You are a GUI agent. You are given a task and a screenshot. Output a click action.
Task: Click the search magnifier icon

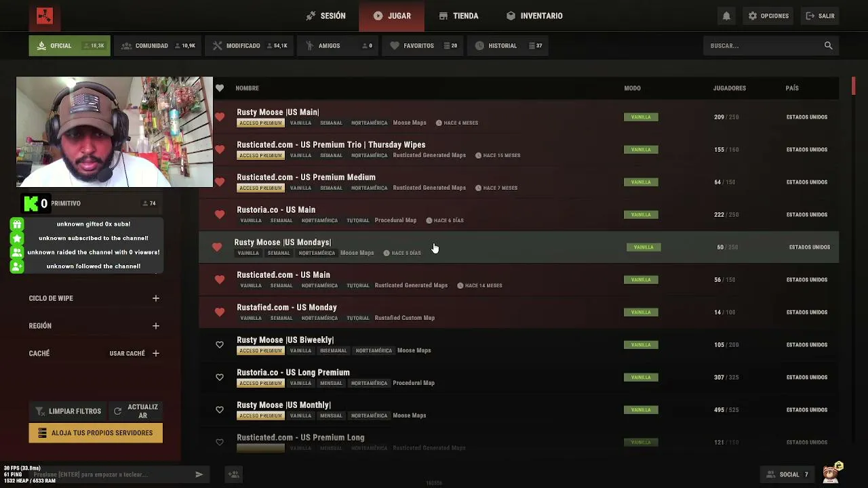828,45
